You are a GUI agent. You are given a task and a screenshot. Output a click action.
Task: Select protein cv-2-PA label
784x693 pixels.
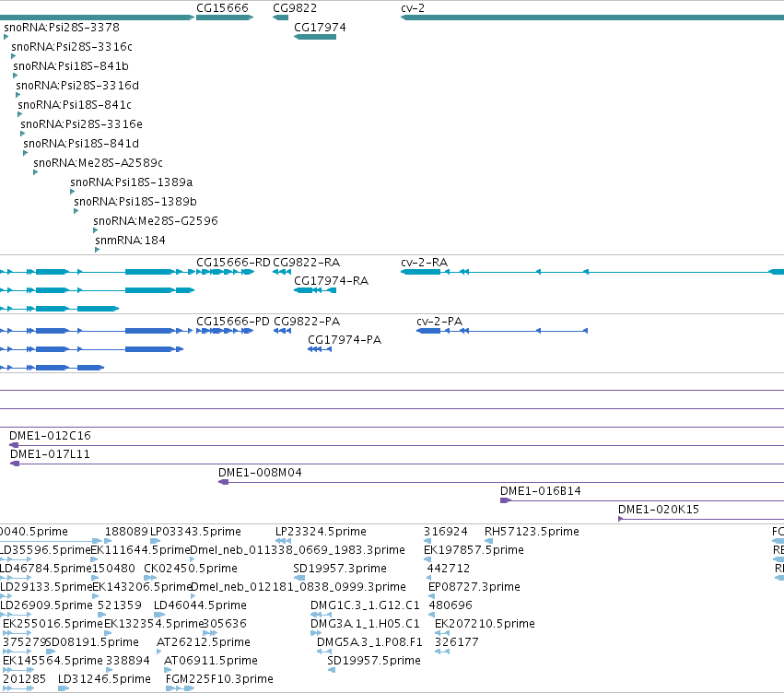click(x=439, y=322)
